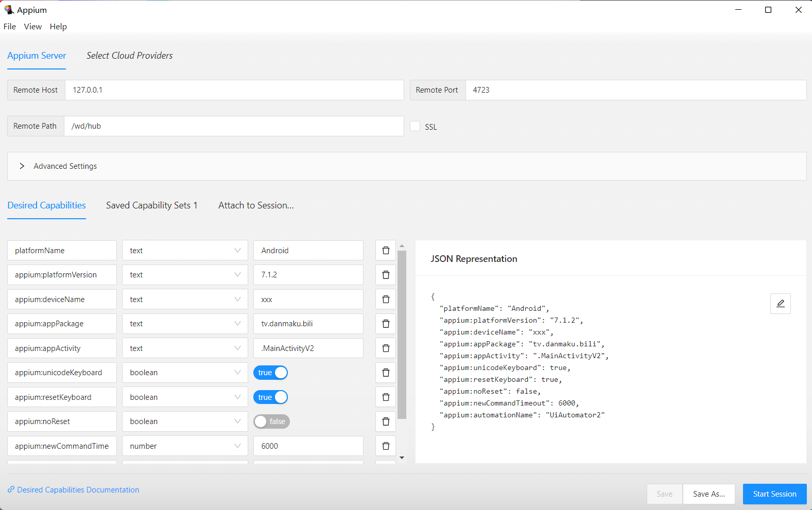Click the appium:appPackage name field

pyautogui.click(x=62, y=324)
